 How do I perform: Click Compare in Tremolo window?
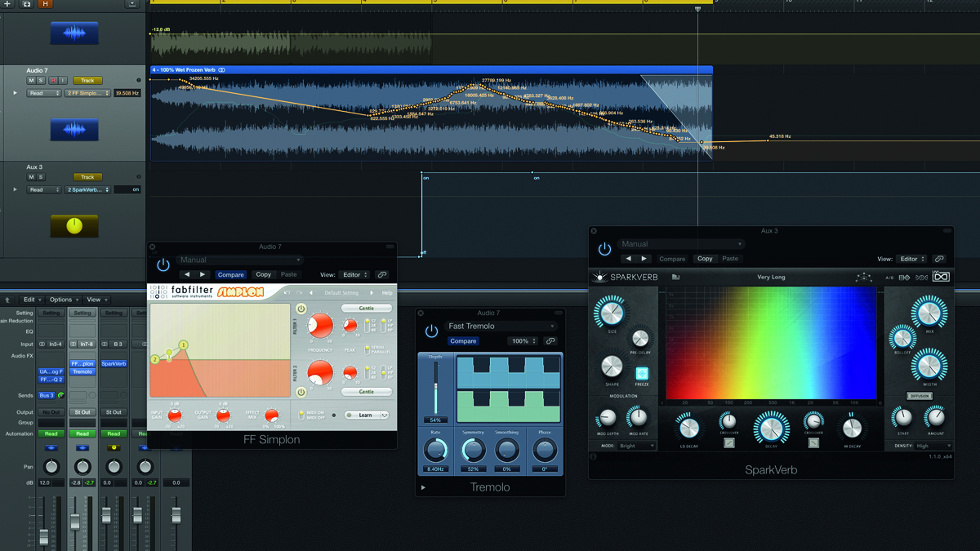point(463,341)
